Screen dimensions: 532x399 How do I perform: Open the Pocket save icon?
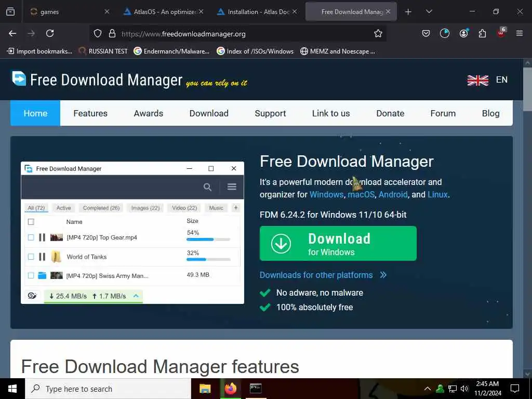tap(426, 33)
